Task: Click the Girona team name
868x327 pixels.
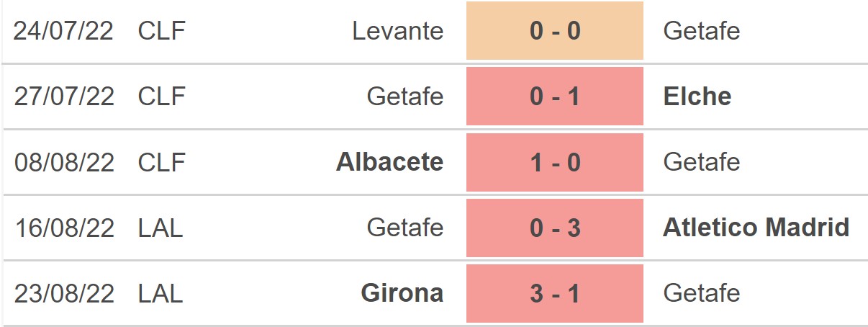Action: (402, 293)
